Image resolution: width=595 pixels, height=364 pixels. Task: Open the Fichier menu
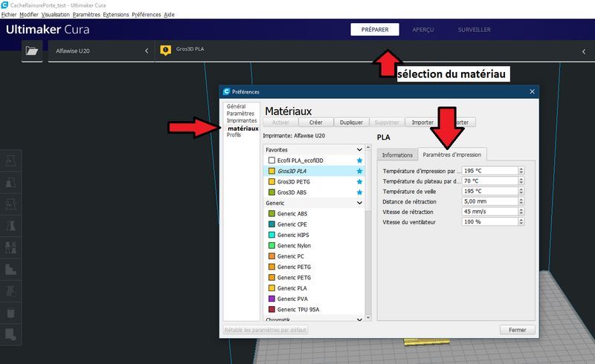[9, 15]
